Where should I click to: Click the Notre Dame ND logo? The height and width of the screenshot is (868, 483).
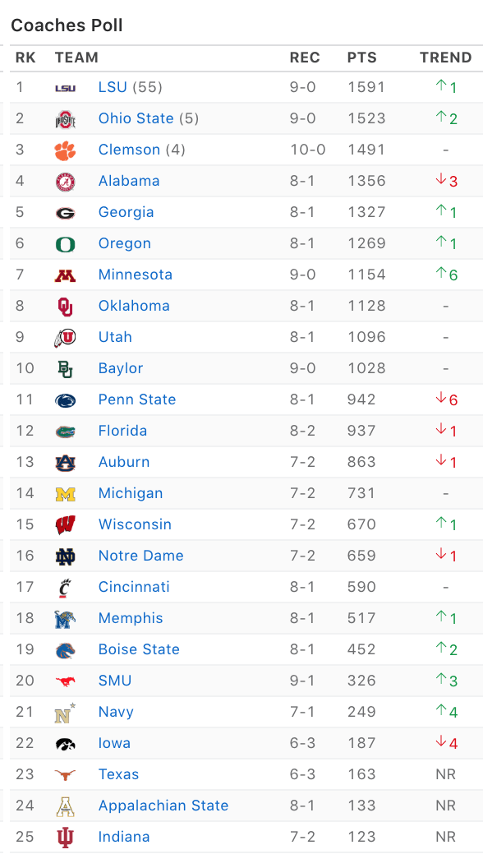click(65, 556)
